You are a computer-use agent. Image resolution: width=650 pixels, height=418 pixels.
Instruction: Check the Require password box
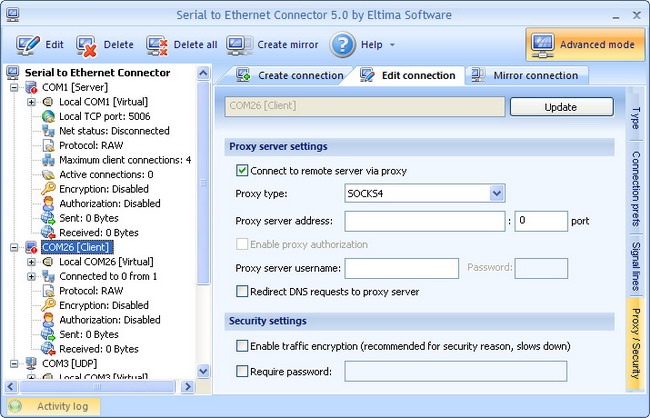tap(242, 371)
